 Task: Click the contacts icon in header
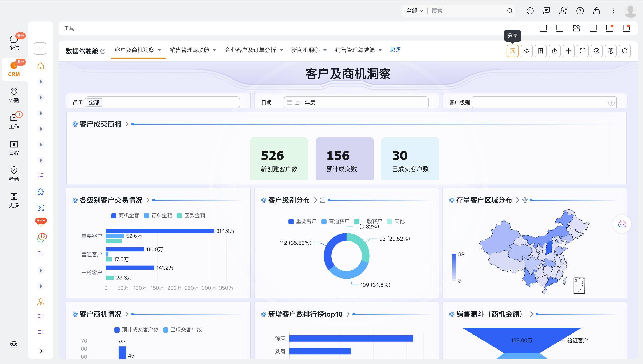[x=563, y=11]
